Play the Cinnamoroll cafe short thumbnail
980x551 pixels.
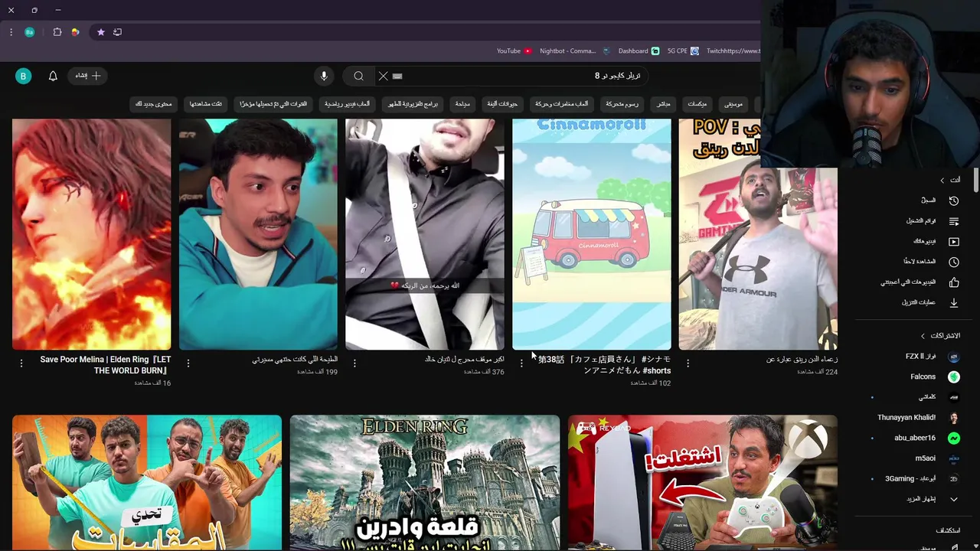(591, 234)
